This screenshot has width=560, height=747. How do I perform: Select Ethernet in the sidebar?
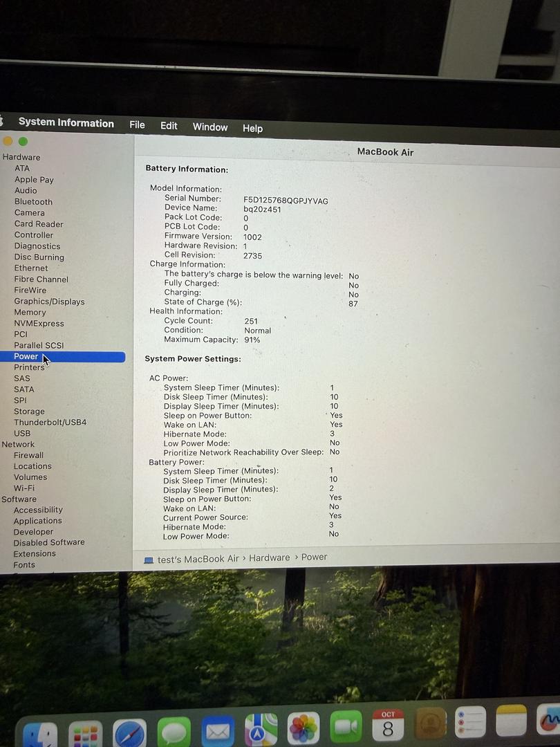(31, 268)
